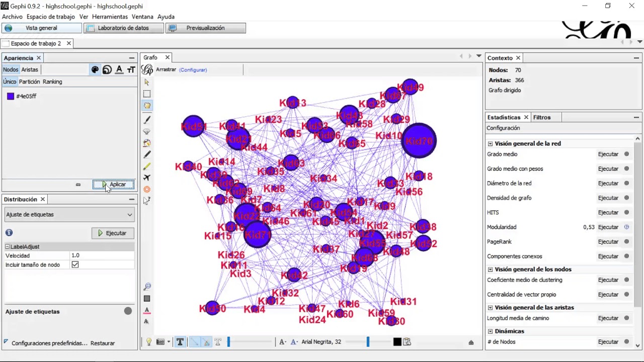The height and width of the screenshot is (362, 644).
Task: Select the rectangle selection tool
Action: [x=147, y=94]
